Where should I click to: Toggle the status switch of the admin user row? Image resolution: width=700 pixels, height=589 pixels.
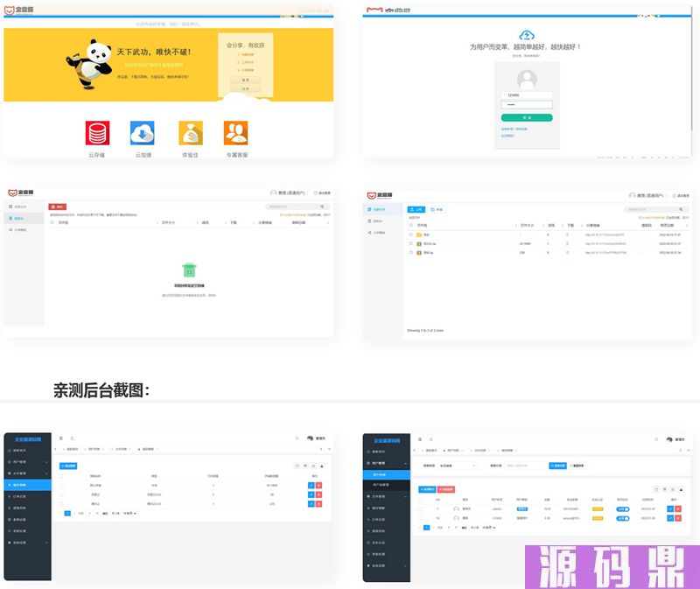click(623, 509)
